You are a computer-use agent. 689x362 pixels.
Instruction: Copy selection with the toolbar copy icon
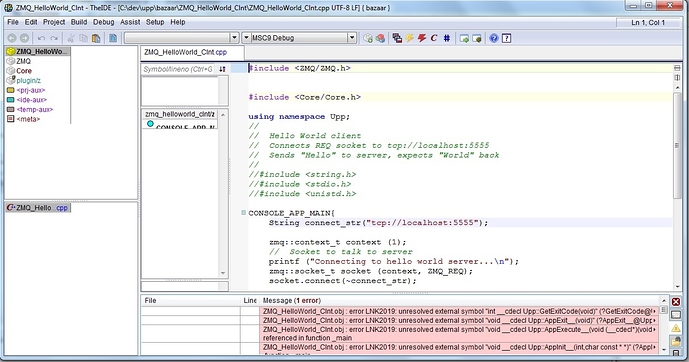83,38
